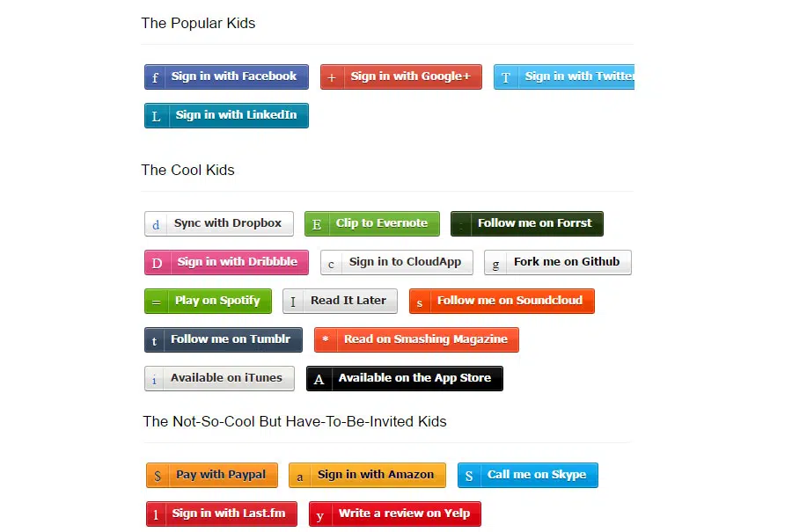Screen dimensions: 792x532
Task: Click the Yelp 'y' icon
Action: click(320, 514)
